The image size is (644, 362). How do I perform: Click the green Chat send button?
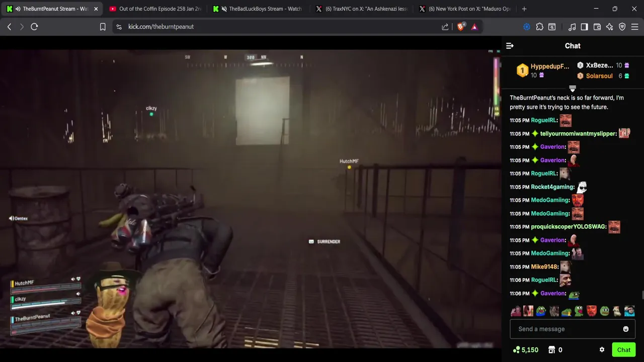pos(623,350)
